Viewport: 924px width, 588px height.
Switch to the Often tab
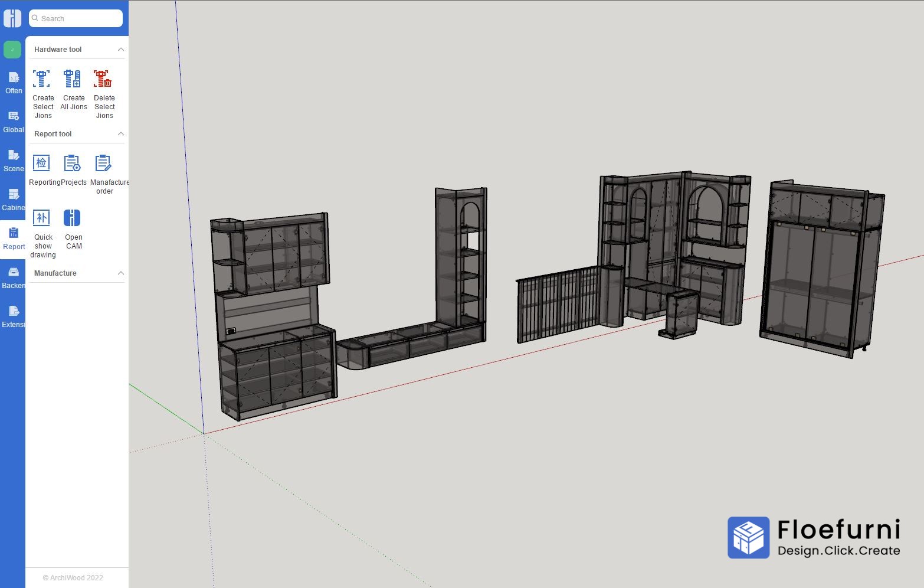(13, 83)
